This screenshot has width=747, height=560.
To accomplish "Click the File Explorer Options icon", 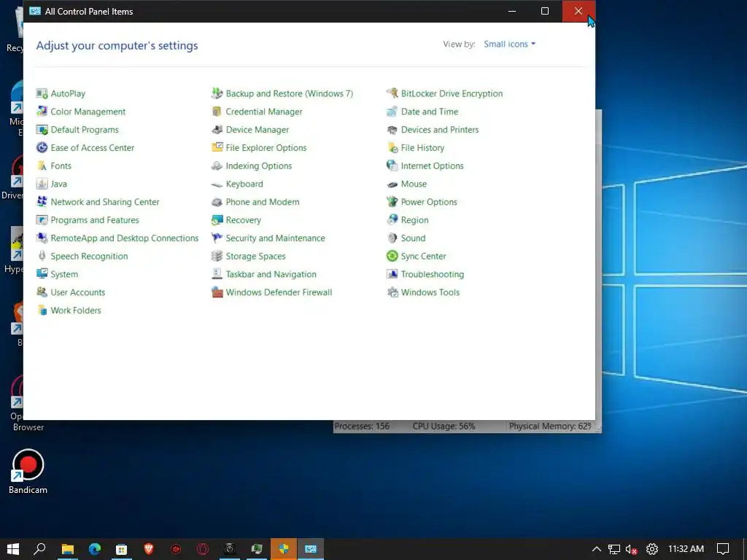I will click(x=217, y=147).
